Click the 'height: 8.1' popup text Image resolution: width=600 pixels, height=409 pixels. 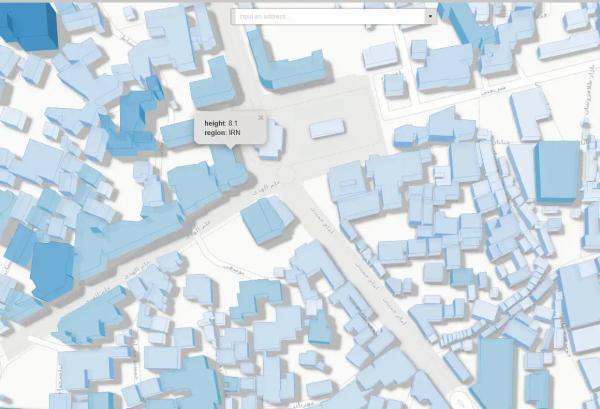pyautogui.click(x=220, y=122)
